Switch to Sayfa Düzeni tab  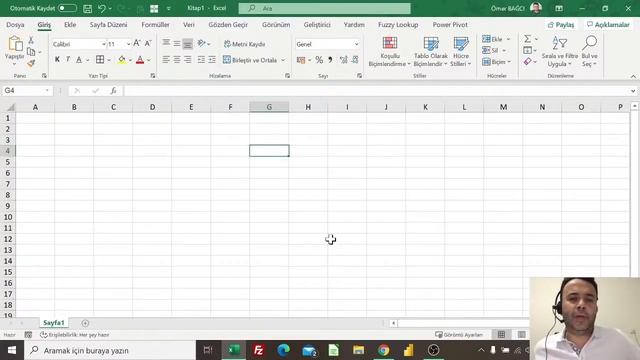coord(108,25)
